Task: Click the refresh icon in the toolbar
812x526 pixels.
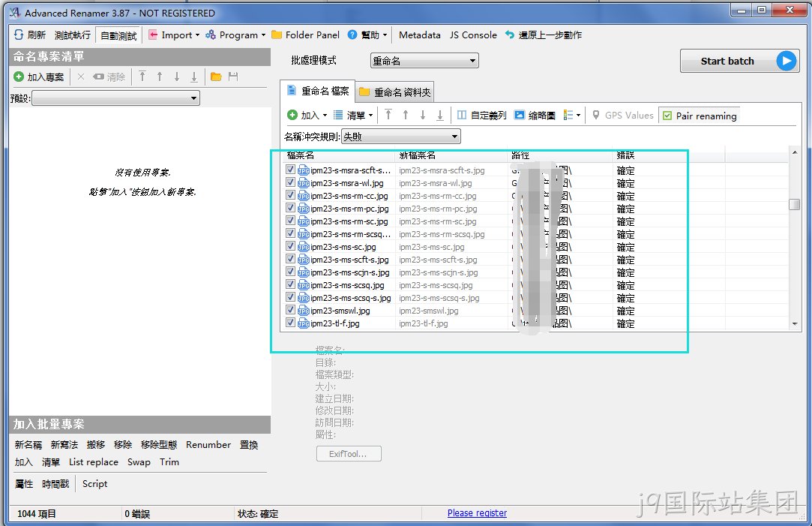Action: point(19,35)
